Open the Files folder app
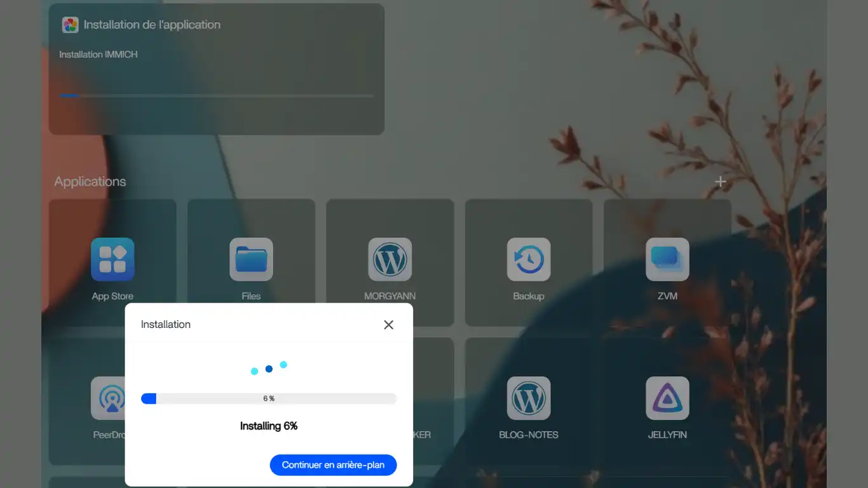 tap(251, 260)
